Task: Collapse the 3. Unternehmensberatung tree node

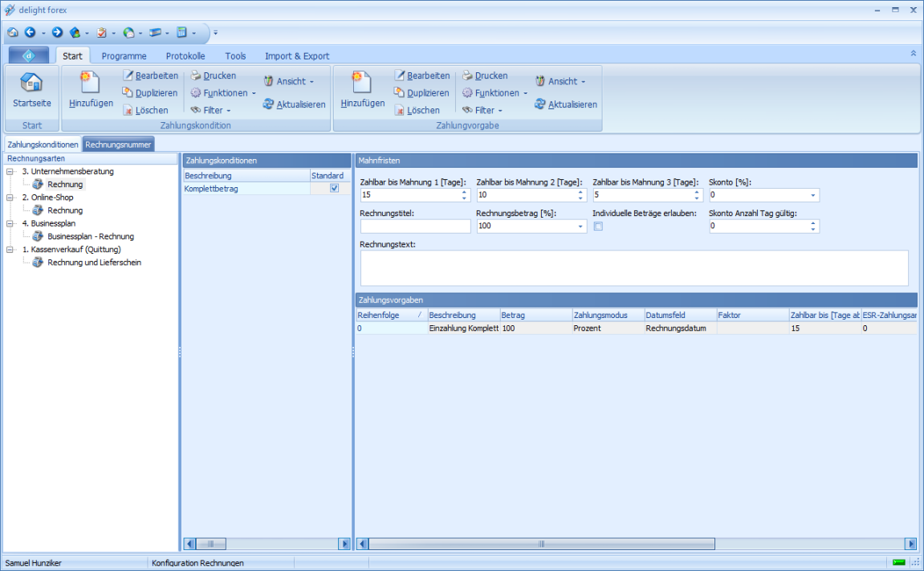Action: click(10, 171)
